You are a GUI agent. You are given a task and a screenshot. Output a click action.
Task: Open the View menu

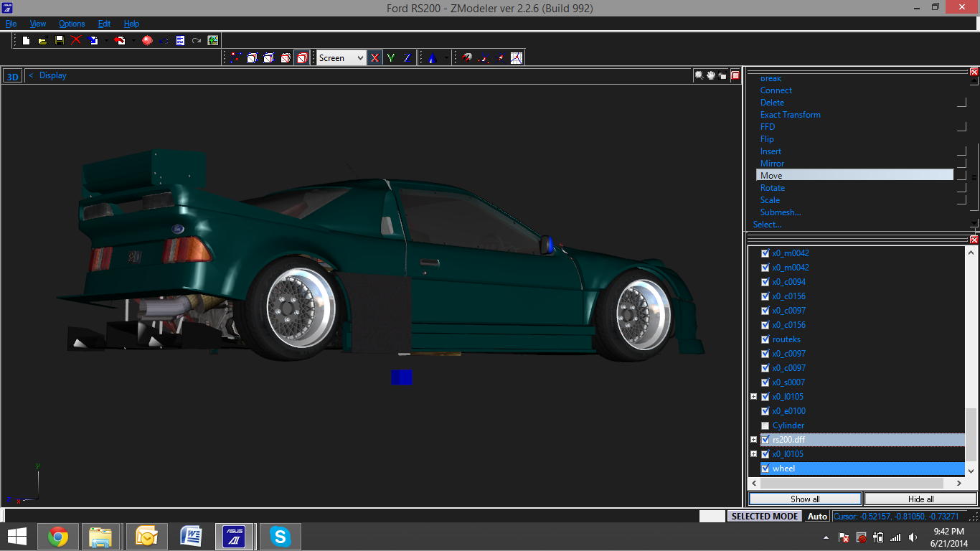[38, 24]
